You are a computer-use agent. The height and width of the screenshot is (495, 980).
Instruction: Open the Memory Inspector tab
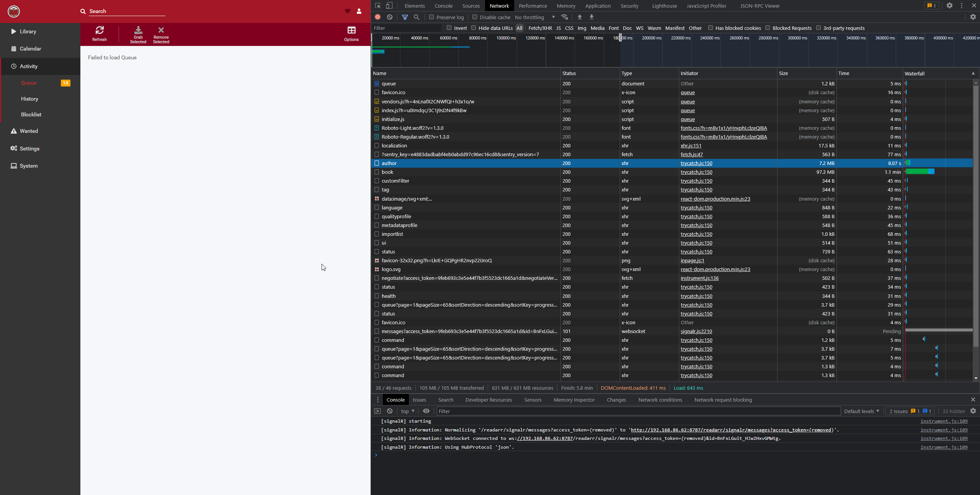(x=573, y=400)
